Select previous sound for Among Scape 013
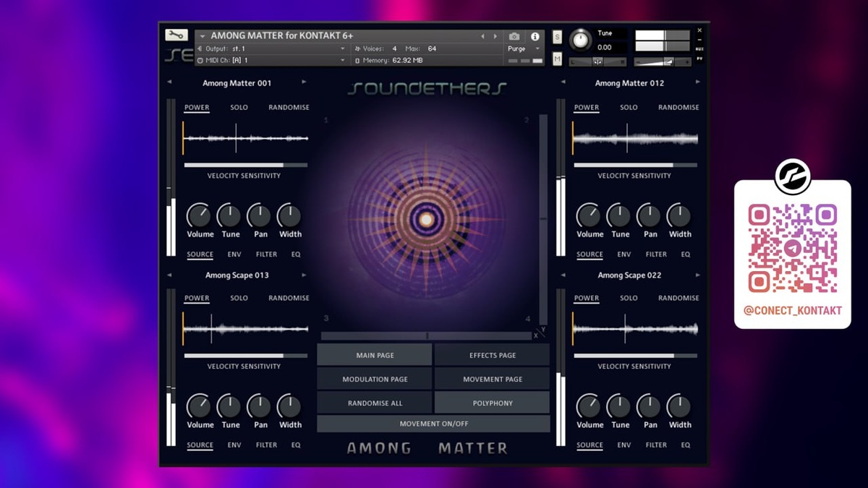Screen dimensions: 868x488 tap(169, 275)
